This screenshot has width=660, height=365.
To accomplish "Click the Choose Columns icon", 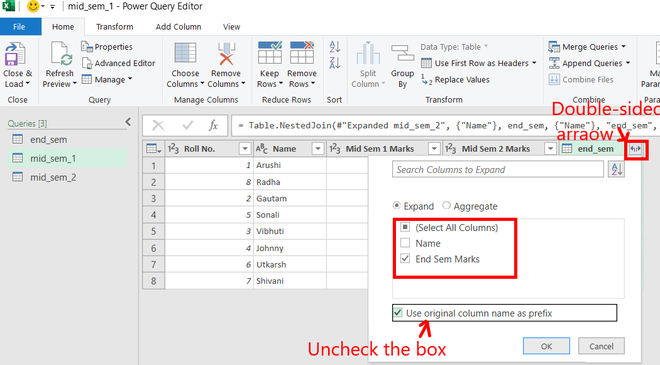I will coord(185,53).
